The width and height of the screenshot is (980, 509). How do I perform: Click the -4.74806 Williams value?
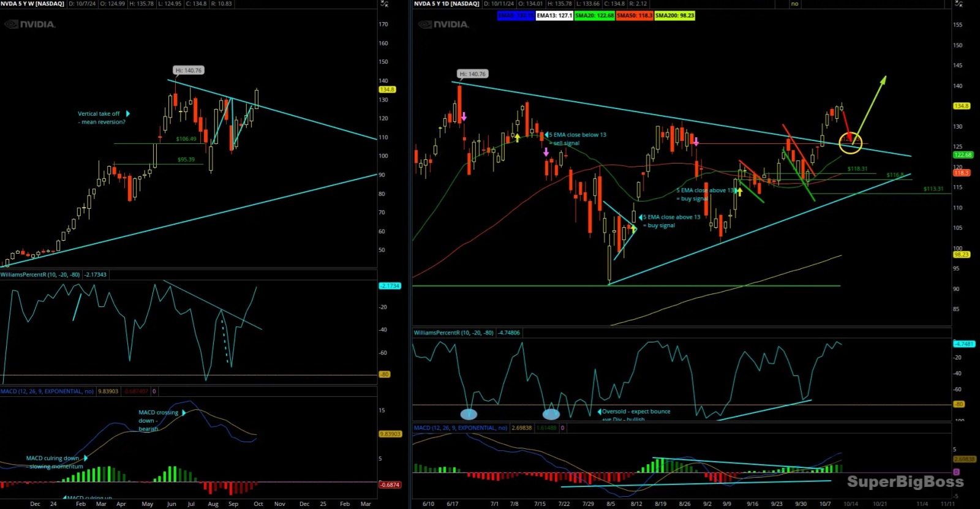[x=509, y=333]
